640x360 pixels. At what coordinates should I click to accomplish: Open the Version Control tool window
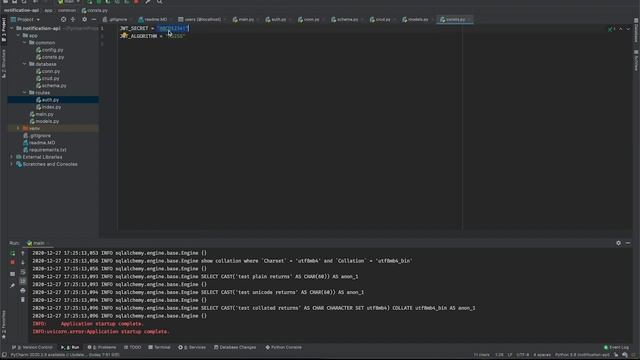pos(32,347)
